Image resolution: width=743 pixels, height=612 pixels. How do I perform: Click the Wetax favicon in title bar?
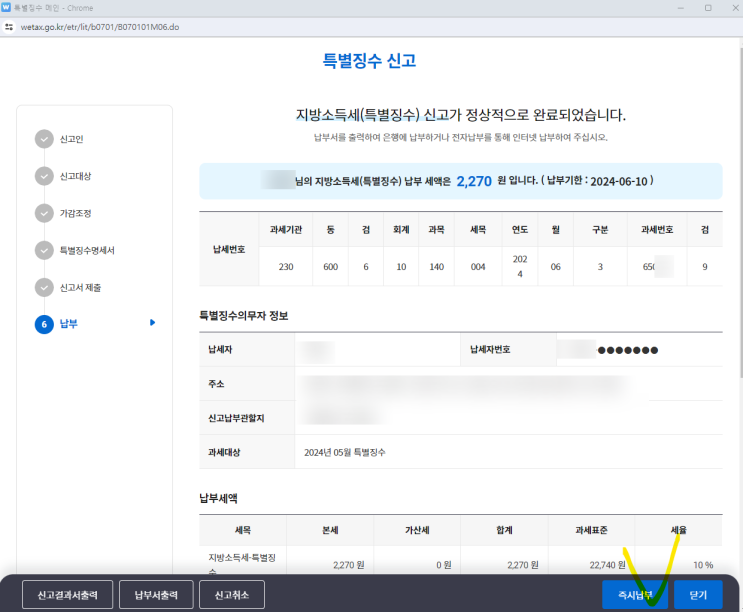pyautogui.click(x=7, y=7)
